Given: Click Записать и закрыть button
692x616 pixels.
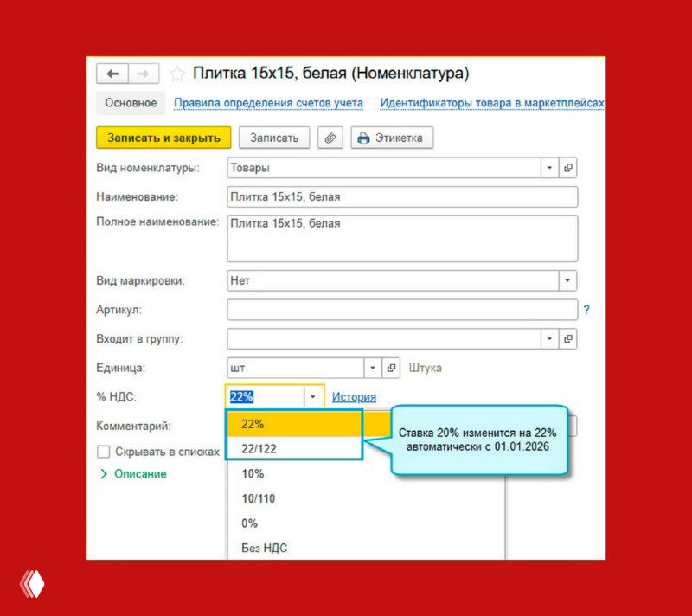Looking at the screenshot, I should pyautogui.click(x=163, y=138).
